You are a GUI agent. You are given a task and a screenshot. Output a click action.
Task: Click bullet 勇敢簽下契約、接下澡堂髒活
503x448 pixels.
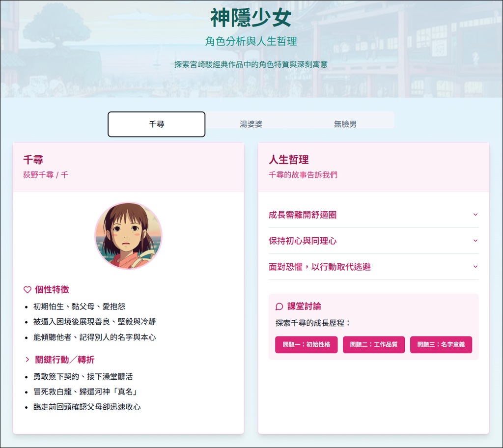[83, 376]
